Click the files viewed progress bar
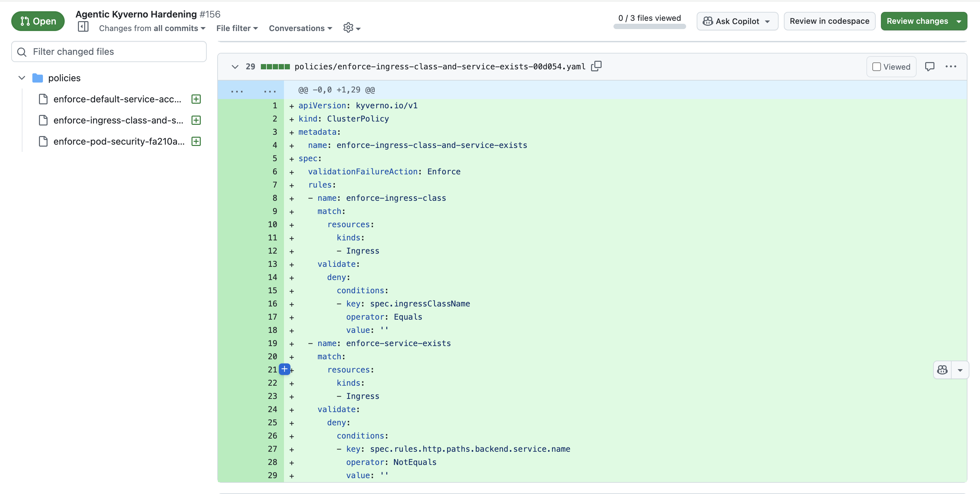980x494 pixels. tap(649, 27)
